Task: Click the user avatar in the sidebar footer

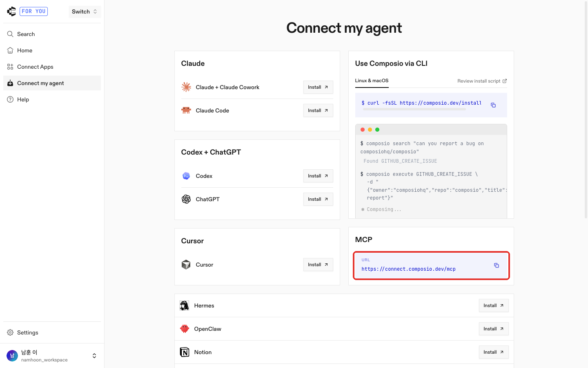Action: pyautogui.click(x=12, y=356)
